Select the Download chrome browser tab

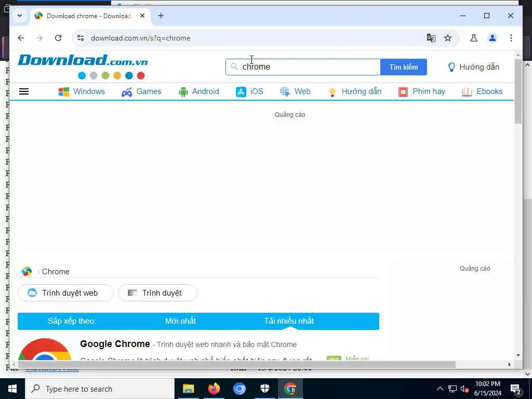point(90,16)
